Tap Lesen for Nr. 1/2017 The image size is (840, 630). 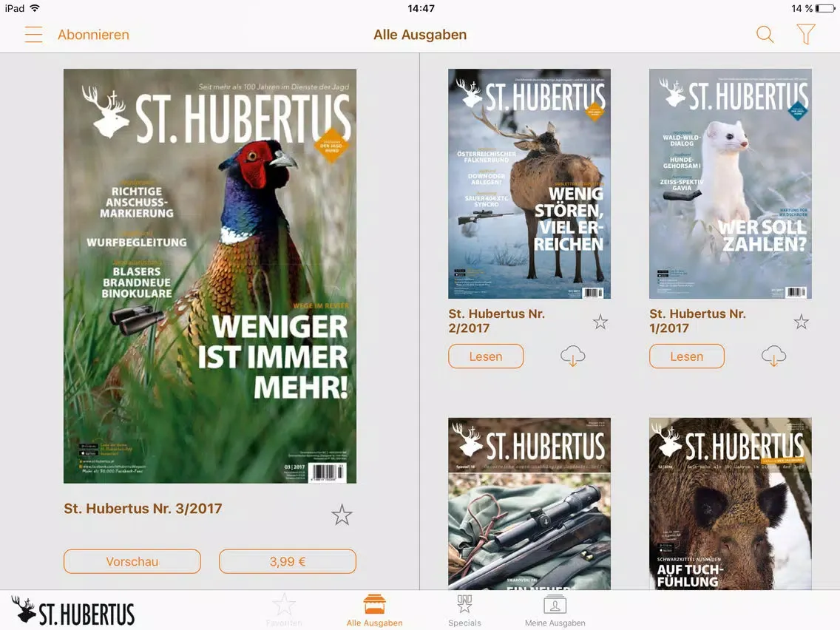(687, 356)
